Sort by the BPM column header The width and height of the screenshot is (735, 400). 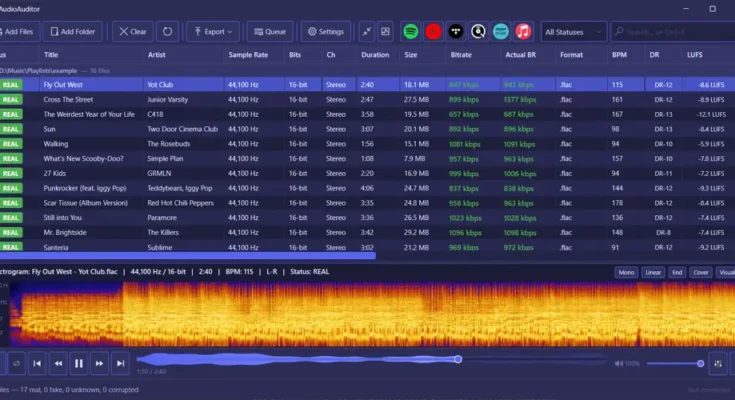pos(619,55)
